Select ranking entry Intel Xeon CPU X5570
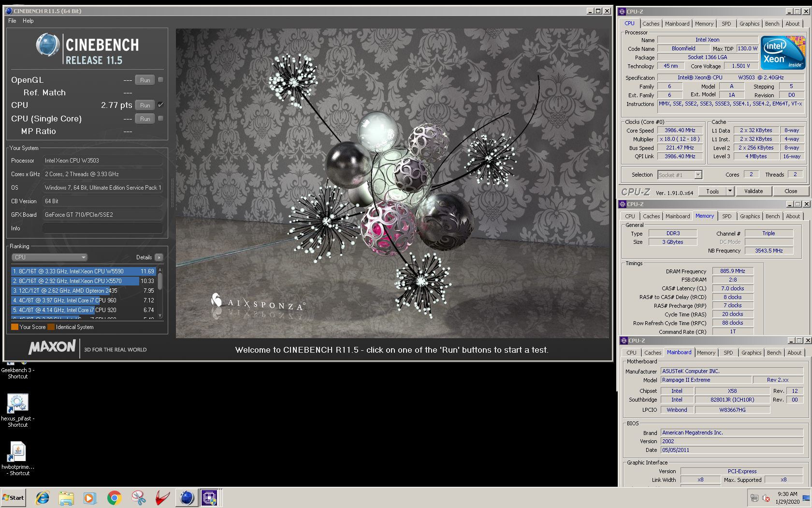The width and height of the screenshot is (812, 508). pos(83,281)
